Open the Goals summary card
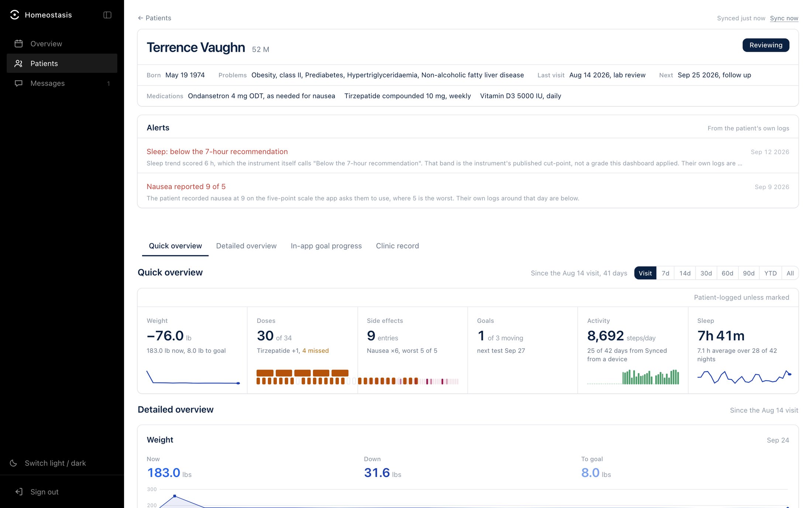Screen dimensions: 812x508 [x=523, y=350]
